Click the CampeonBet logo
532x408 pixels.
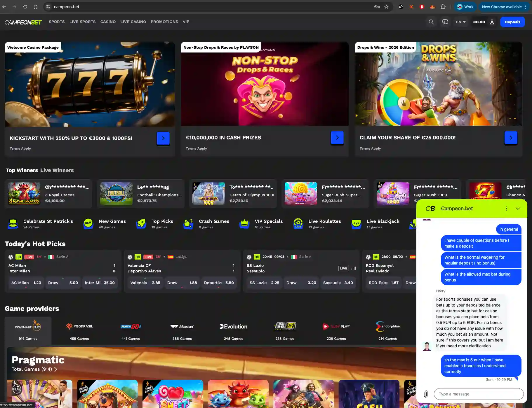coord(23,22)
